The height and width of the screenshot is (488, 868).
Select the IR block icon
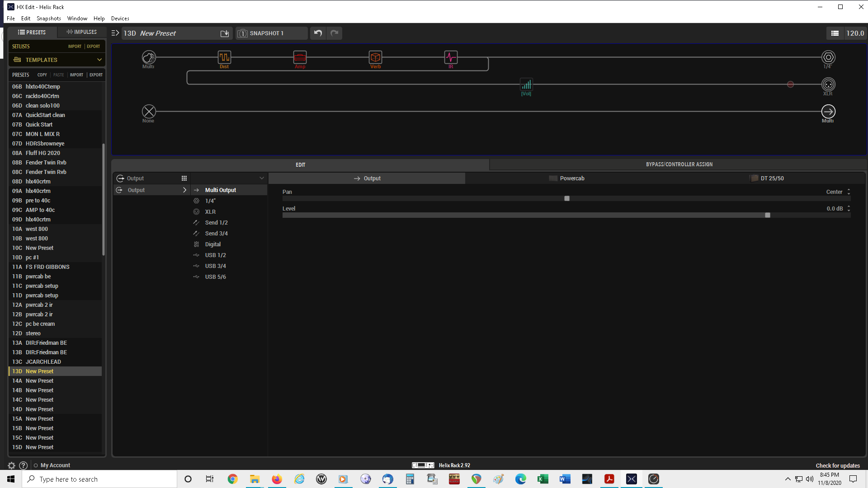click(451, 57)
